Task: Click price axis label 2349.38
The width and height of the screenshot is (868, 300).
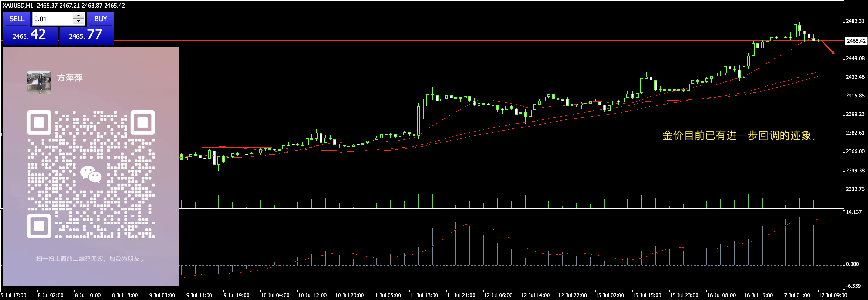Action: tap(855, 171)
